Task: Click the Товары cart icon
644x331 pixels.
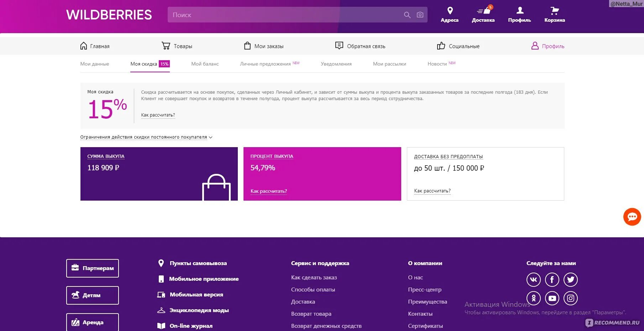Action: coord(166,46)
